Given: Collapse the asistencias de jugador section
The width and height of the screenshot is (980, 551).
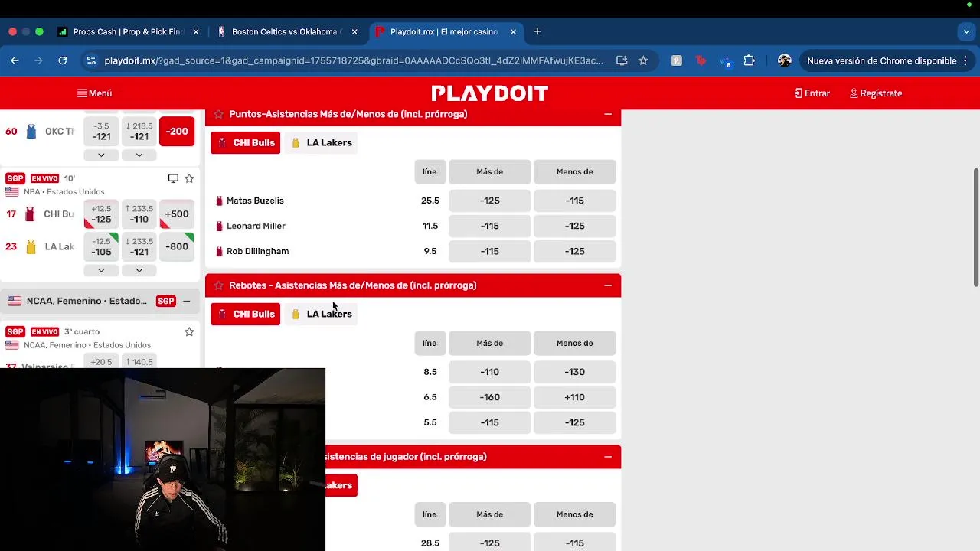Looking at the screenshot, I should click(608, 457).
